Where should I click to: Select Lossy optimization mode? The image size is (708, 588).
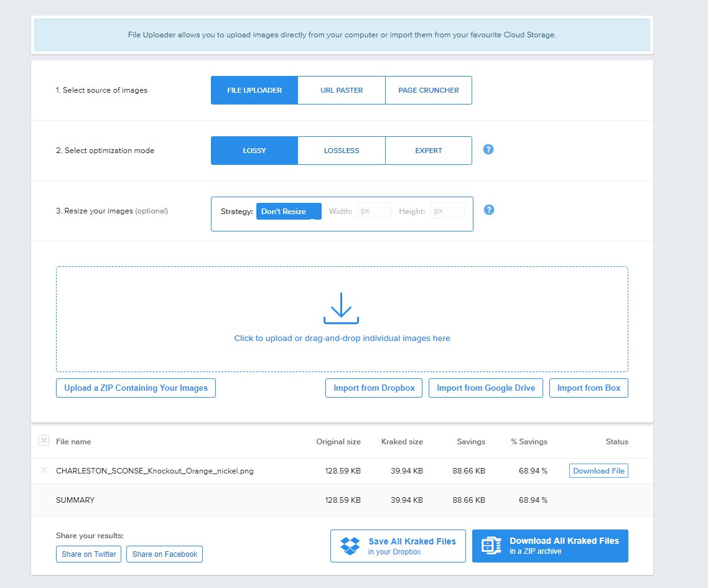click(254, 151)
